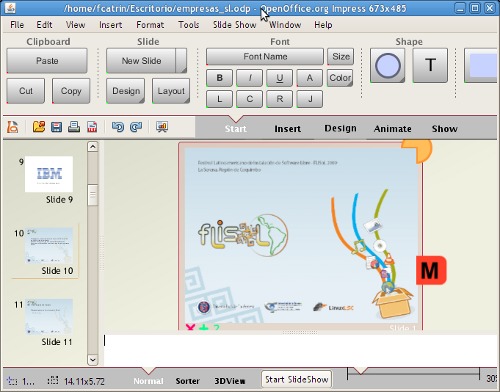
Task: Toggle italic formatting button
Action: 250,78
